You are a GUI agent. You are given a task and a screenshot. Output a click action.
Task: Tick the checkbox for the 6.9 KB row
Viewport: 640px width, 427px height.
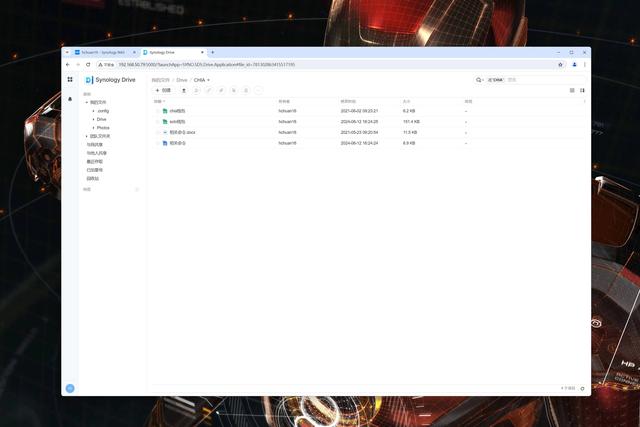coord(158,143)
